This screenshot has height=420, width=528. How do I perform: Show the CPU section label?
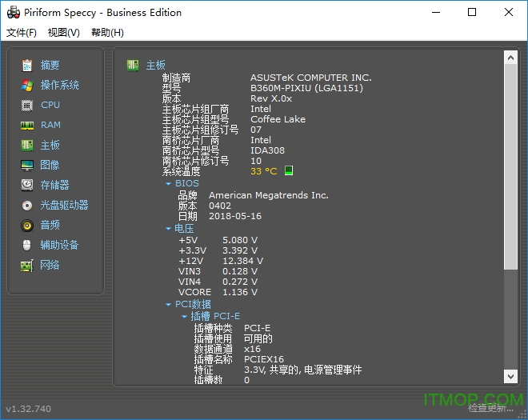point(50,105)
